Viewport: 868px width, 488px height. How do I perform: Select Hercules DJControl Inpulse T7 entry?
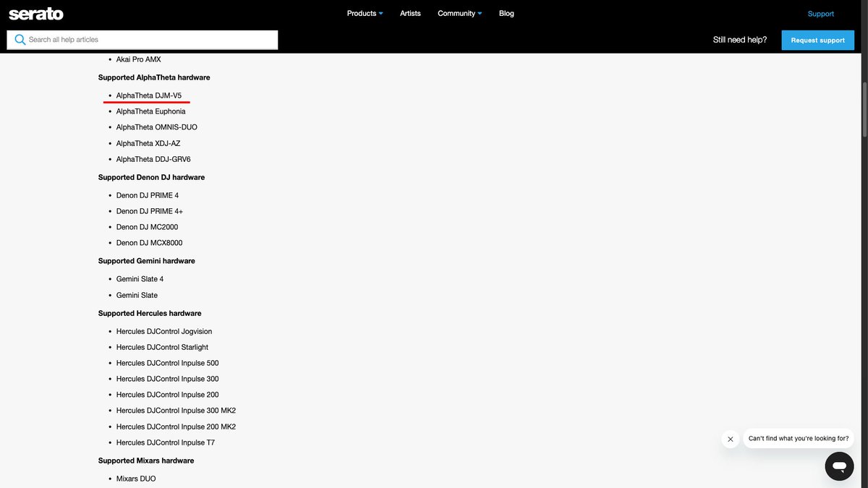(x=166, y=442)
